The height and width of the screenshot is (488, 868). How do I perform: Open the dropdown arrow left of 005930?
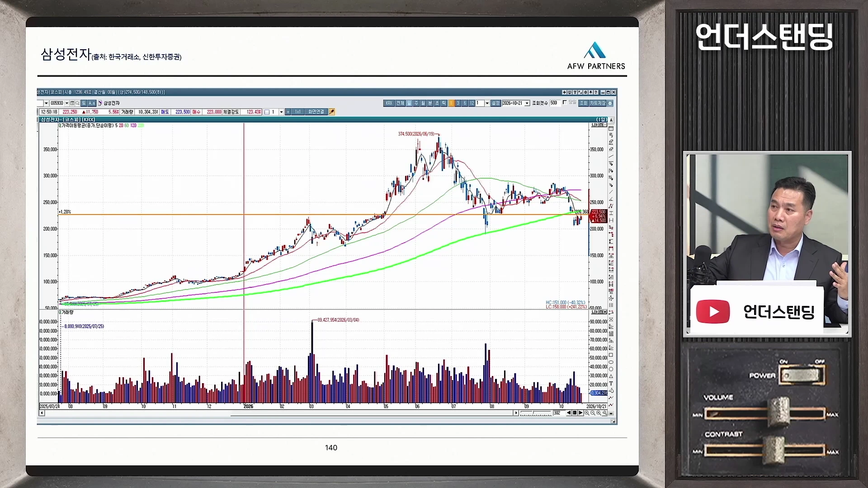(46, 103)
